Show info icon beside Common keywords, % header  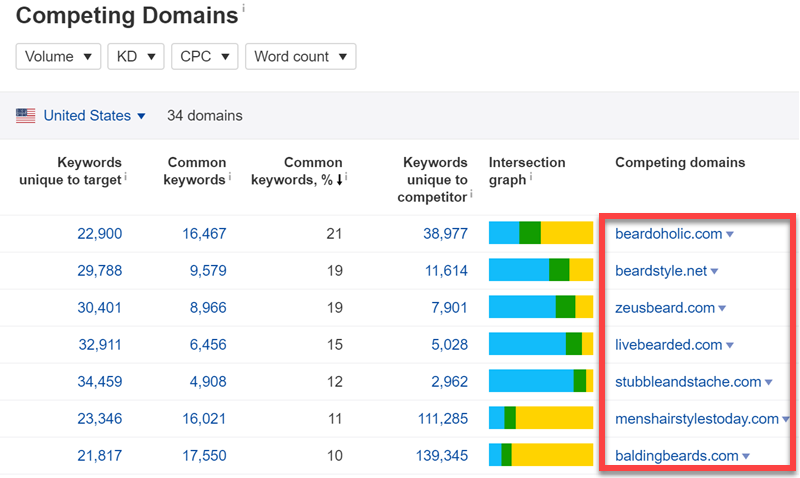click(346, 176)
